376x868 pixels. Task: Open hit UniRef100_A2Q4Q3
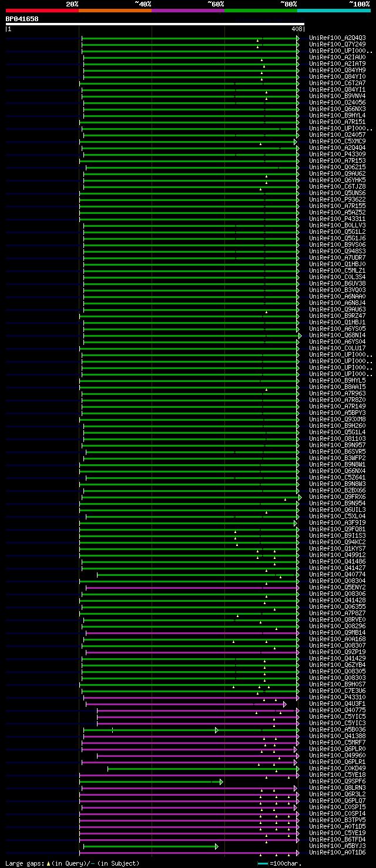coord(337,38)
